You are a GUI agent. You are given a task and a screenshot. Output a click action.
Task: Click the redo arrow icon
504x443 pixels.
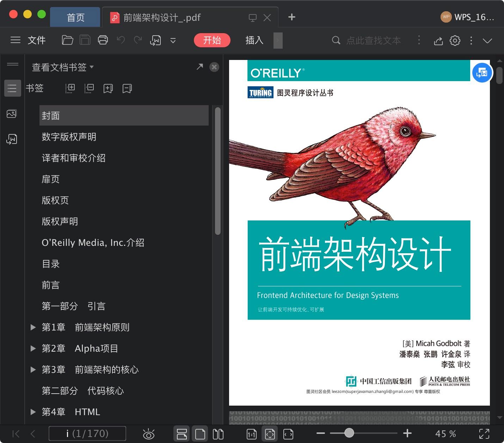[x=138, y=40]
